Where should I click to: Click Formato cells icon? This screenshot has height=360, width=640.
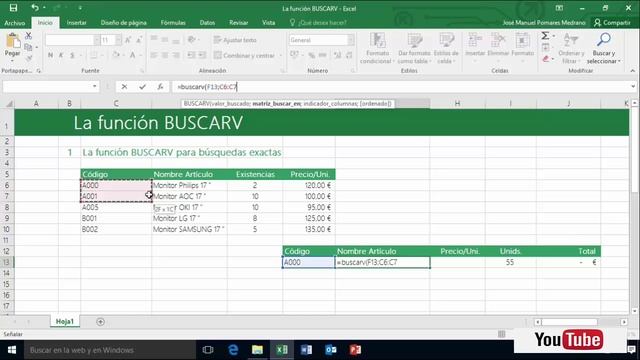point(522,41)
